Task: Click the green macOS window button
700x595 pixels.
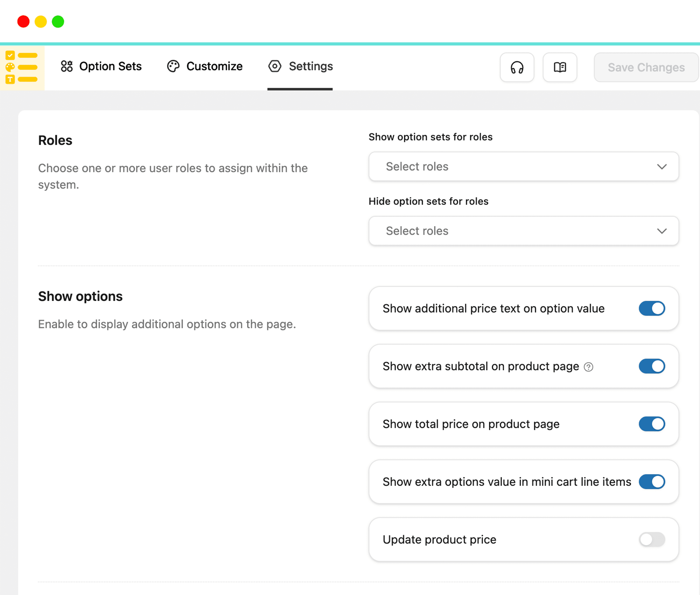Action: 58,22
